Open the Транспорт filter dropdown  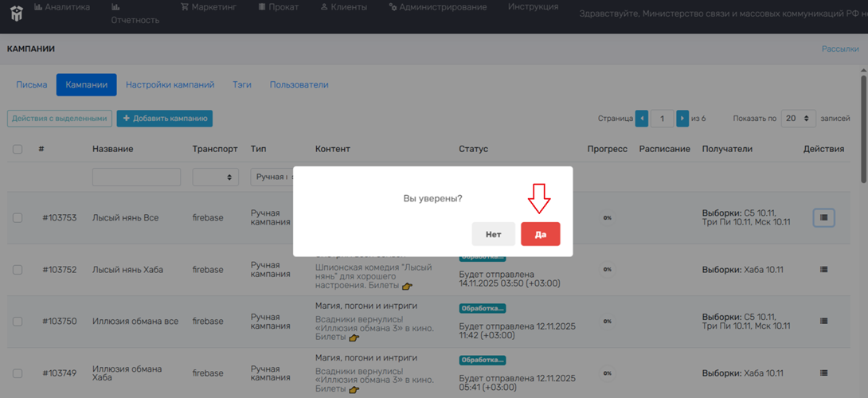point(215,178)
